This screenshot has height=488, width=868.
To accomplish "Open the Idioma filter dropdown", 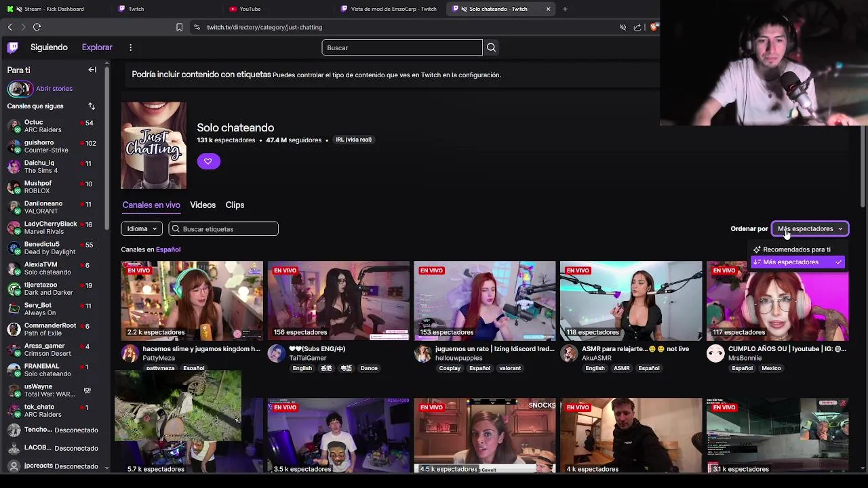I will (x=142, y=228).
